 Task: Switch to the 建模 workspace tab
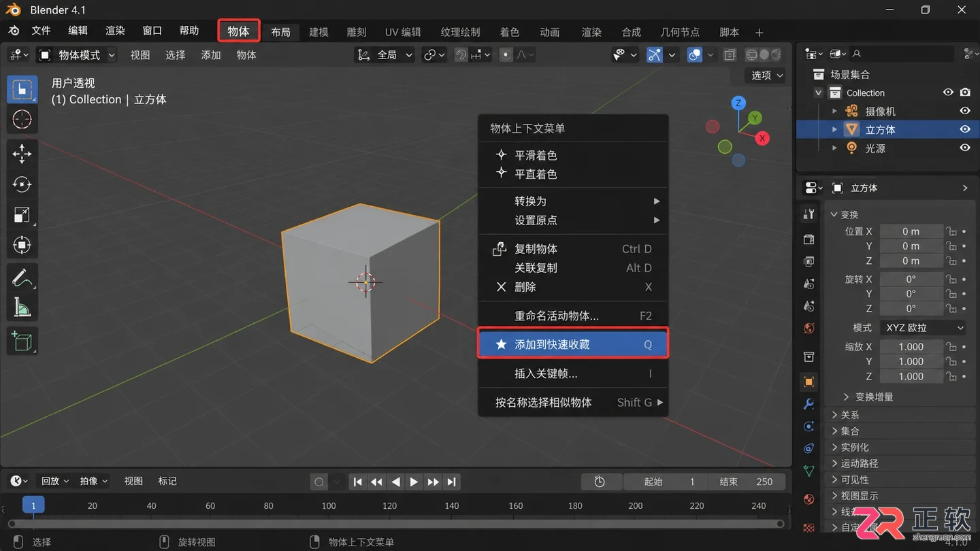click(318, 32)
